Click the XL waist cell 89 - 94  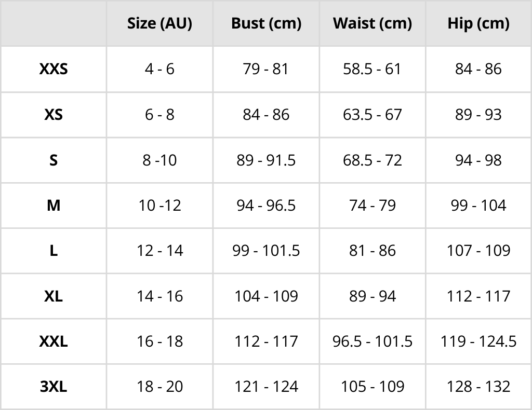(373, 296)
